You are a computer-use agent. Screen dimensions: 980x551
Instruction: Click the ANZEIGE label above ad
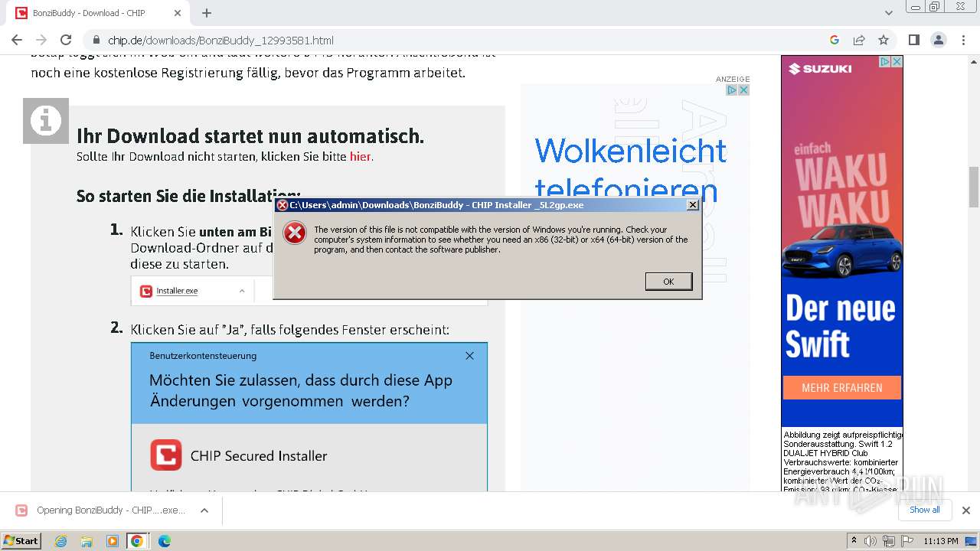pos(733,79)
